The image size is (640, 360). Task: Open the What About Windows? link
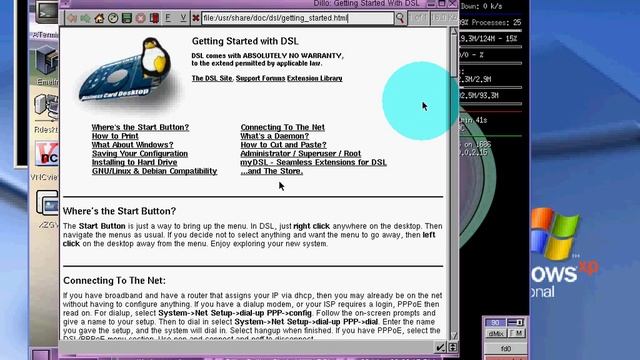click(133, 145)
